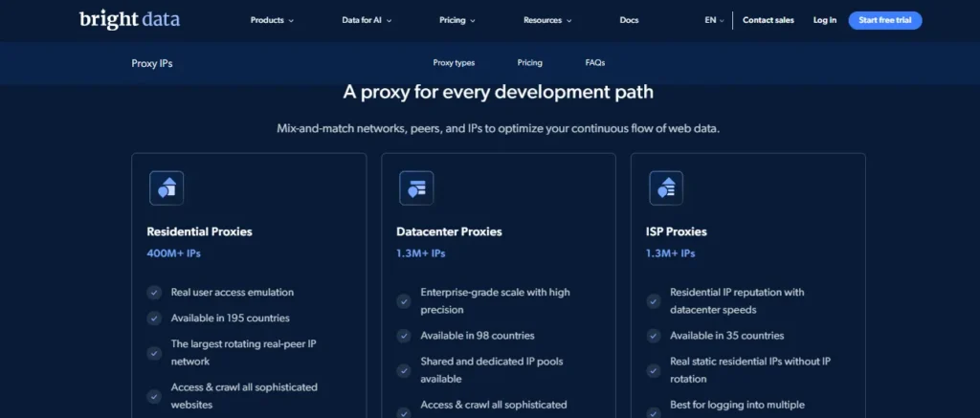Screen dimensions: 980x418
Task: Click the Residential Proxies heading
Action: (x=199, y=231)
